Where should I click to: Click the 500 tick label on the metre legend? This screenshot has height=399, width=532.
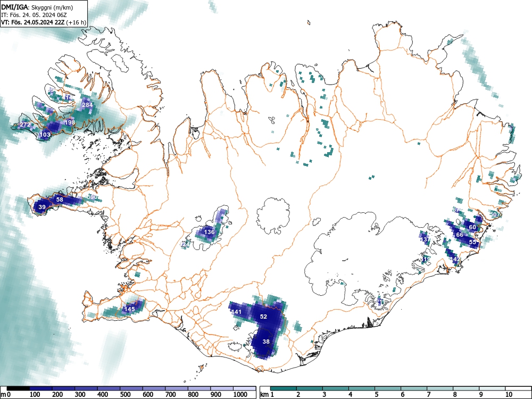point(125,395)
